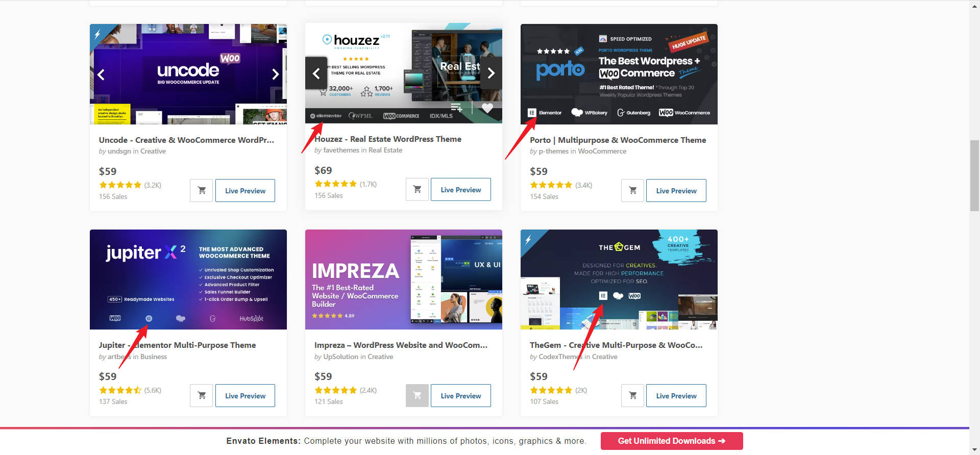Image resolution: width=980 pixels, height=455 pixels.
Task: Favorite the Houzez theme with heart icon
Action: [487, 108]
